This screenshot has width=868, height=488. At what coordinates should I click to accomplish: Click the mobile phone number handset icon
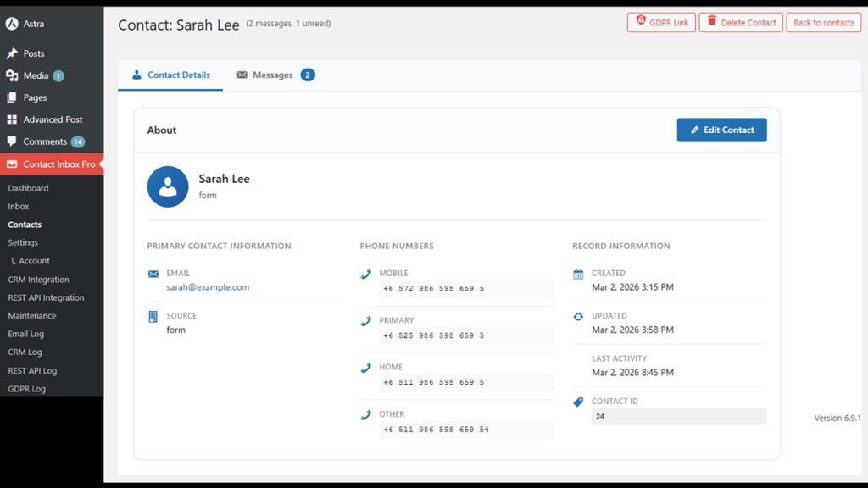click(366, 274)
